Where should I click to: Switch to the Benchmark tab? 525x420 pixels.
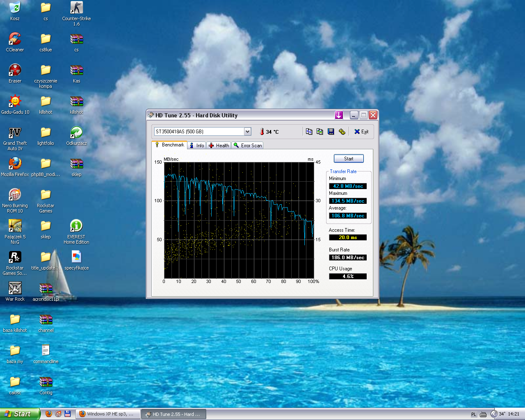tap(170, 145)
